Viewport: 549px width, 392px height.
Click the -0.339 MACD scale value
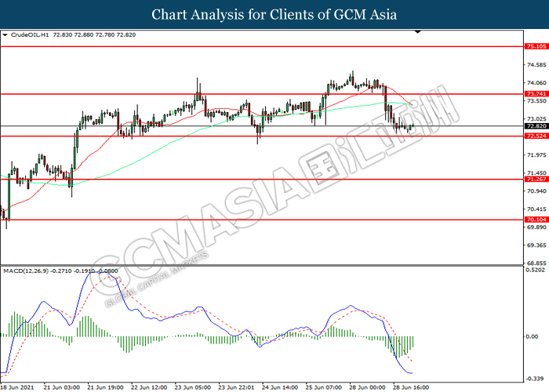tap(536, 379)
